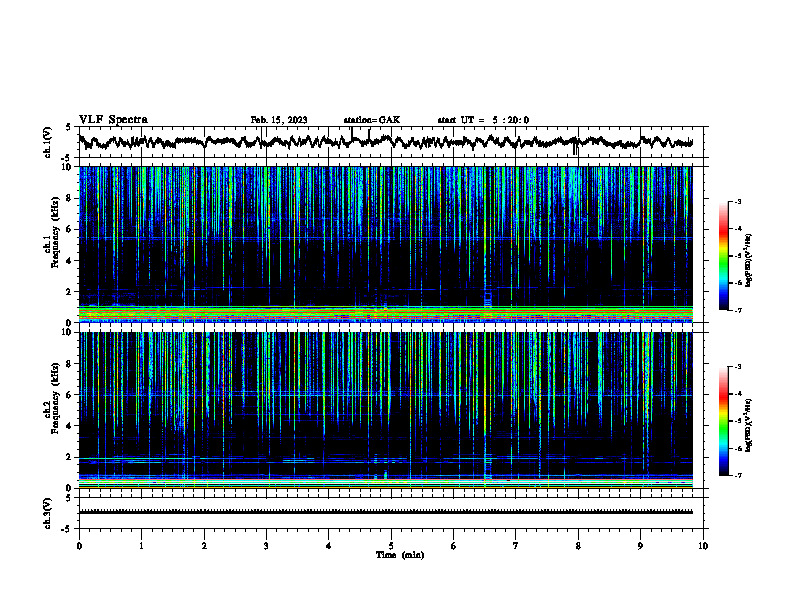Click the ch.1 spectrogram color scale bar
Image resolution: width=792 pixels, height=612 pixels.
click(x=724, y=255)
